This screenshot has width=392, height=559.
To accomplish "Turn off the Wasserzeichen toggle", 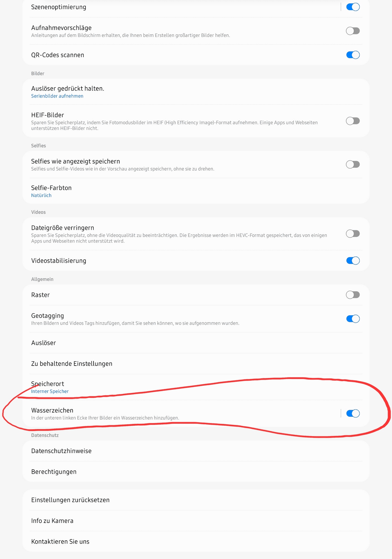I will tap(353, 413).
